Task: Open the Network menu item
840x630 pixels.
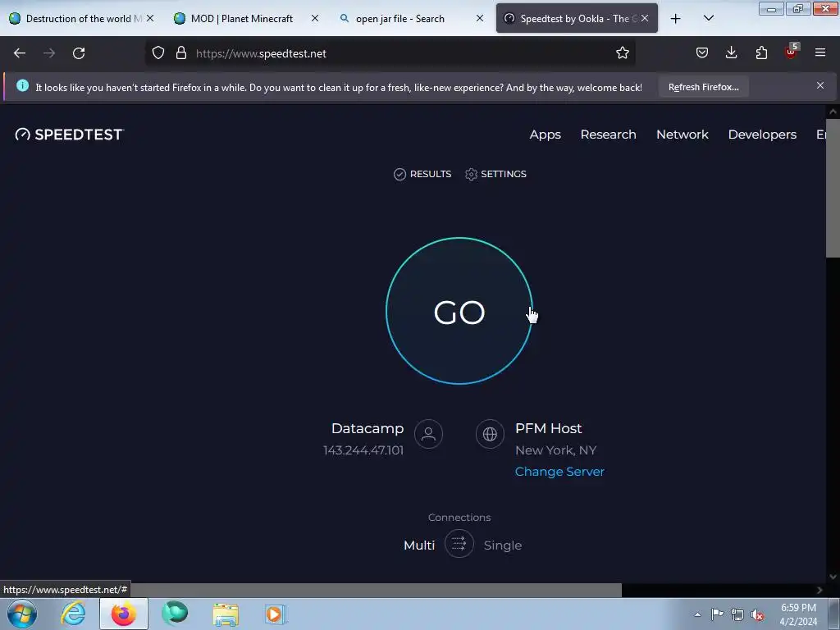Action: tap(682, 135)
